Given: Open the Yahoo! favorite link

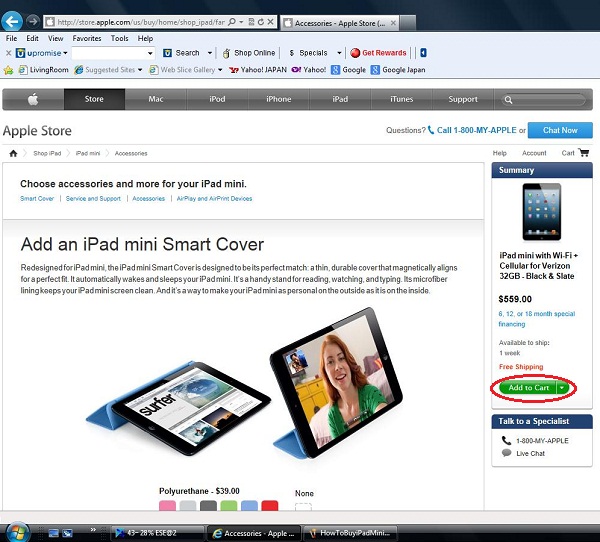Looking at the screenshot, I should [x=308, y=70].
